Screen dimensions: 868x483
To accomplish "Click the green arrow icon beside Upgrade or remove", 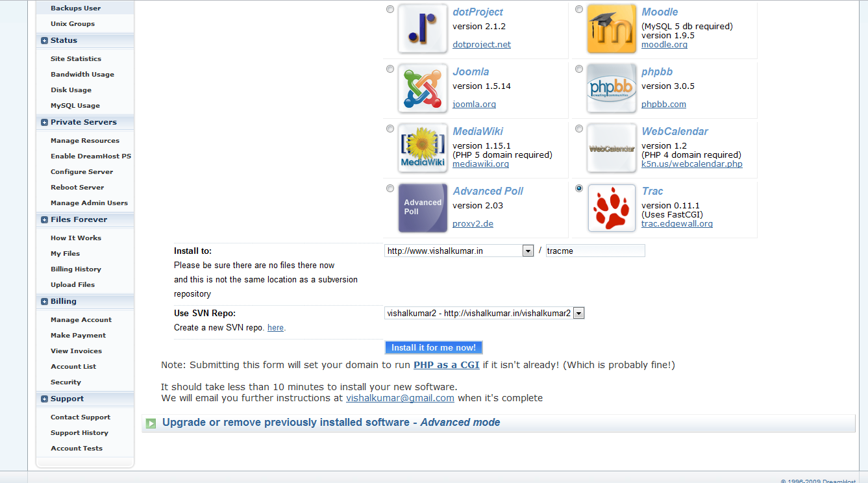I will coord(151,423).
